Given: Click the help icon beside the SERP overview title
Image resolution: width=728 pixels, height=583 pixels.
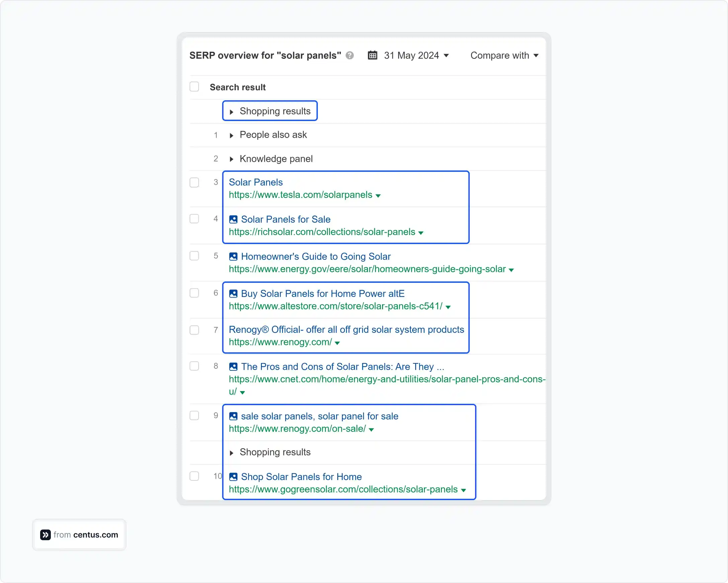Looking at the screenshot, I should coord(350,56).
